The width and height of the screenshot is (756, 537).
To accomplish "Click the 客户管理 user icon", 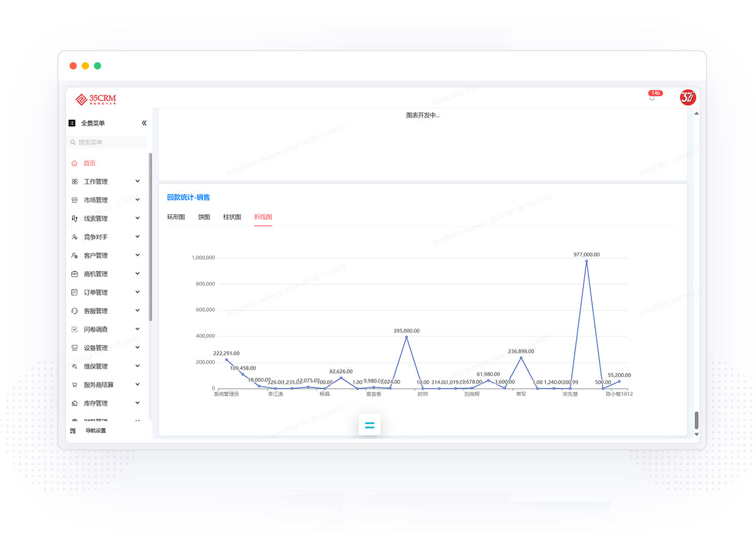I will (x=74, y=255).
